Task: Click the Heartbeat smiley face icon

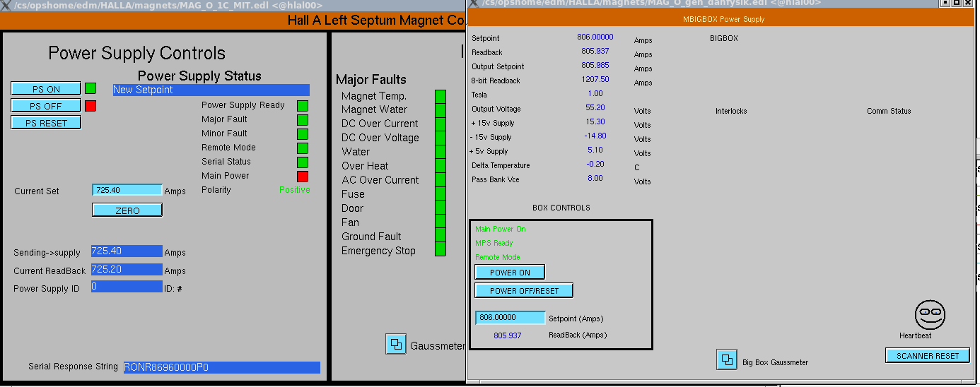Action: (x=930, y=315)
